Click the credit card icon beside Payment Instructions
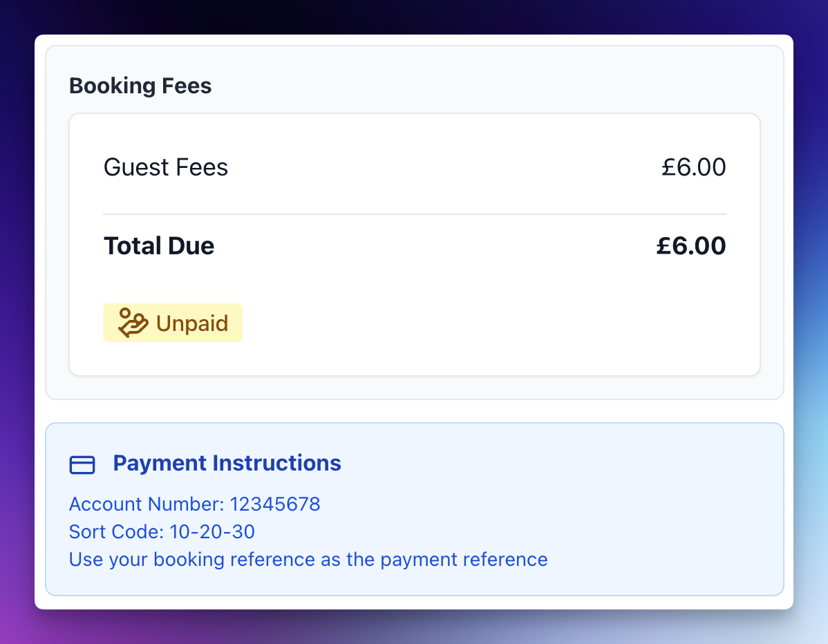Screen dimensions: 828x644 pyautogui.click(x=82, y=465)
